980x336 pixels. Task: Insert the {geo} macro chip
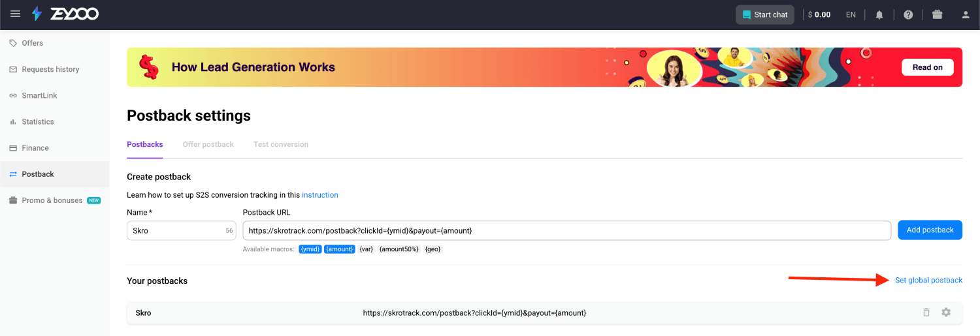click(433, 249)
